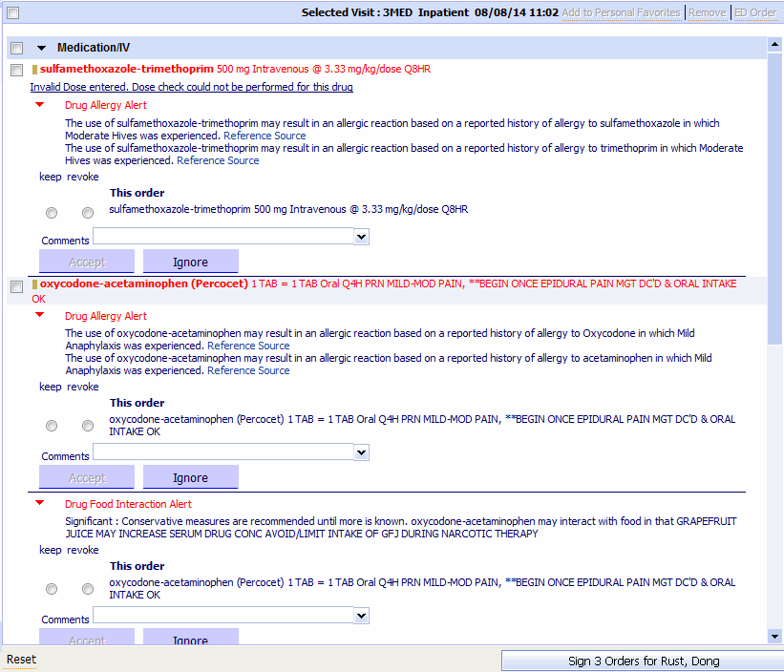Screen dimensions: 784x672
Task: Select the keep radio for the sulfamethoxazole order
Action: (51, 212)
